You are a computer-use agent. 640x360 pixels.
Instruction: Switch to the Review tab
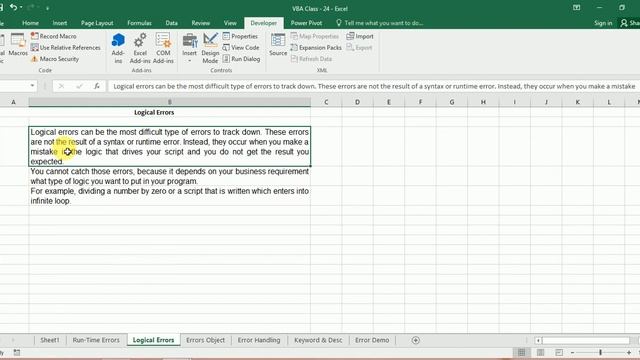click(x=200, y=23)
